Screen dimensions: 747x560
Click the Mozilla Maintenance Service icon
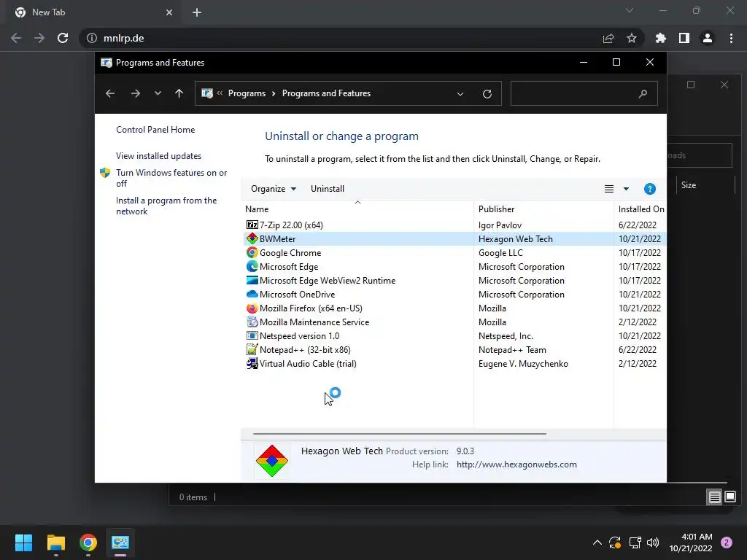click(x=252, y=322)
